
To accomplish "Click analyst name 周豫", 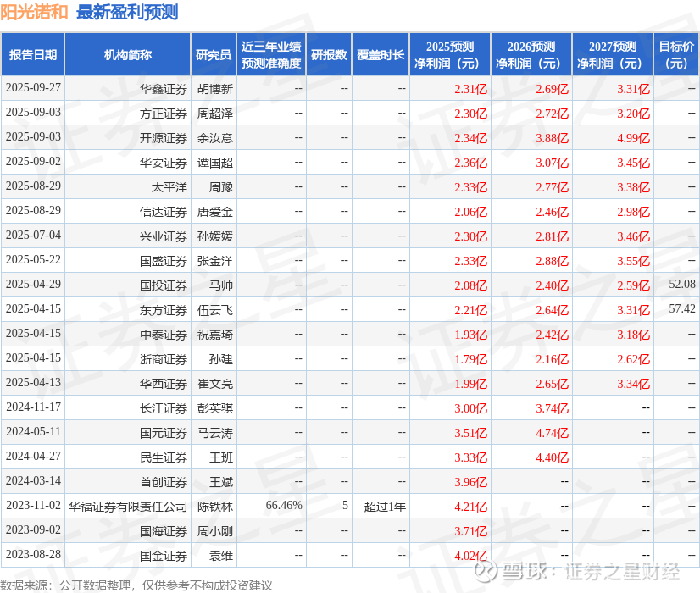I will click(x=221, y=187).
